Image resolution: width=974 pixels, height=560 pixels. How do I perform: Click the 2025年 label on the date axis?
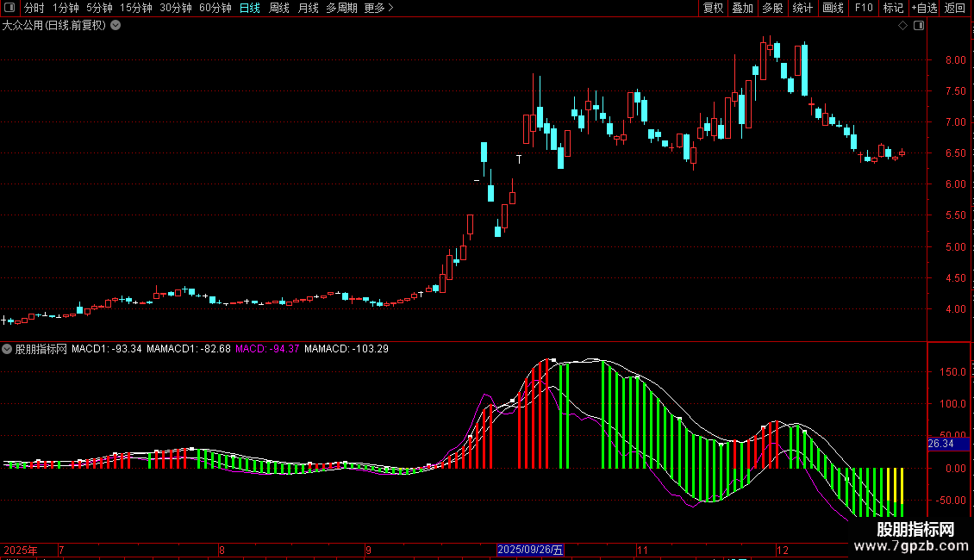[21, 550]
